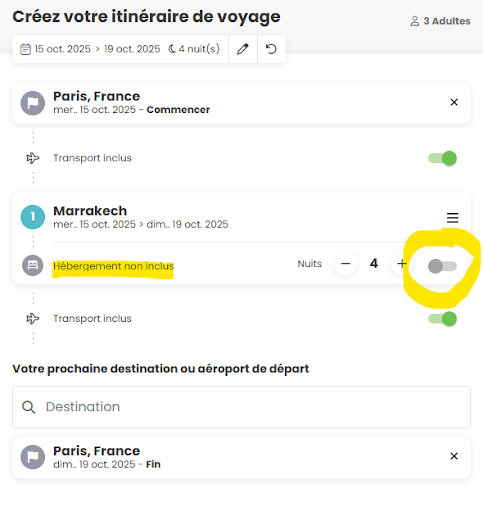Viewport: 483px width, 512px height.
Task: Click the bed accommodation icon
Action: [33, 265]
